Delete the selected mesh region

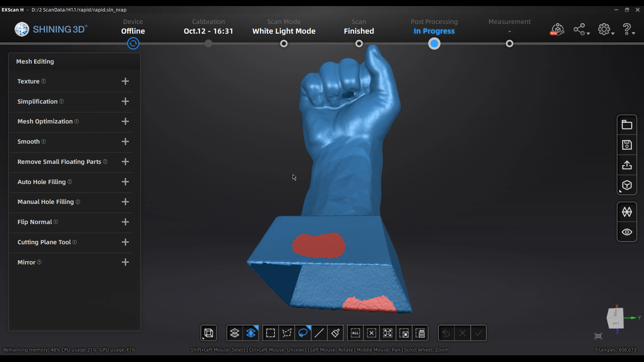(421, 333)
